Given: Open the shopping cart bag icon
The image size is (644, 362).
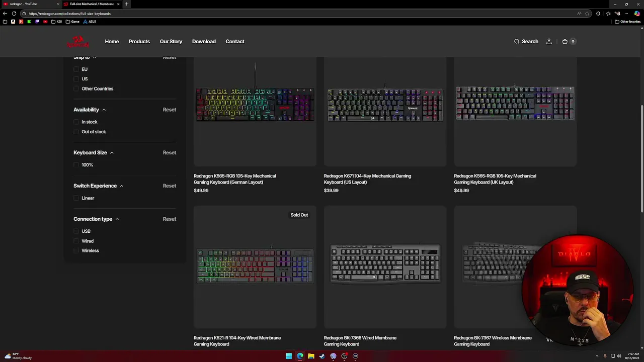Looking at the screenshot, I should 565,42.
